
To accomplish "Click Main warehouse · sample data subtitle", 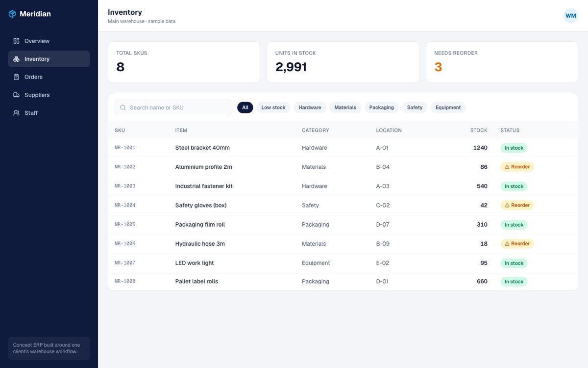I will click(142, 22).
